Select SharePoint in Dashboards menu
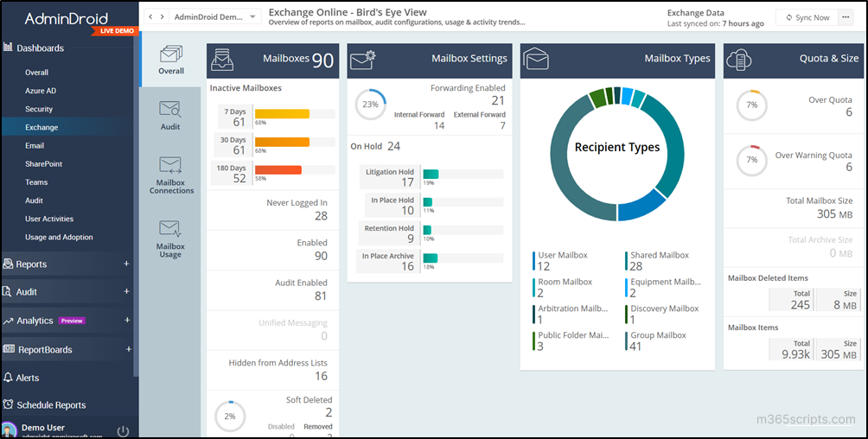Screen dimensions: 868x439 point(43,164)
